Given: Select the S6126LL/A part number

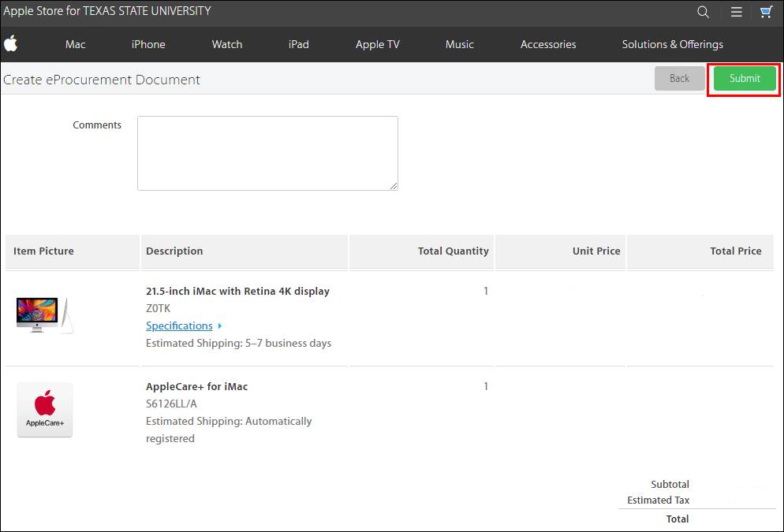Looking at the screenshot, I should [171, 404].
